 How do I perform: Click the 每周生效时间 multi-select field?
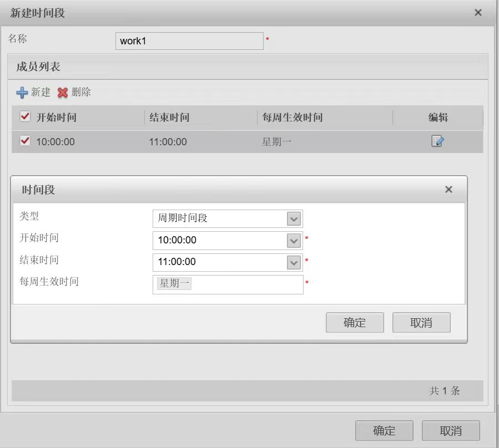(x=228, y=284)
